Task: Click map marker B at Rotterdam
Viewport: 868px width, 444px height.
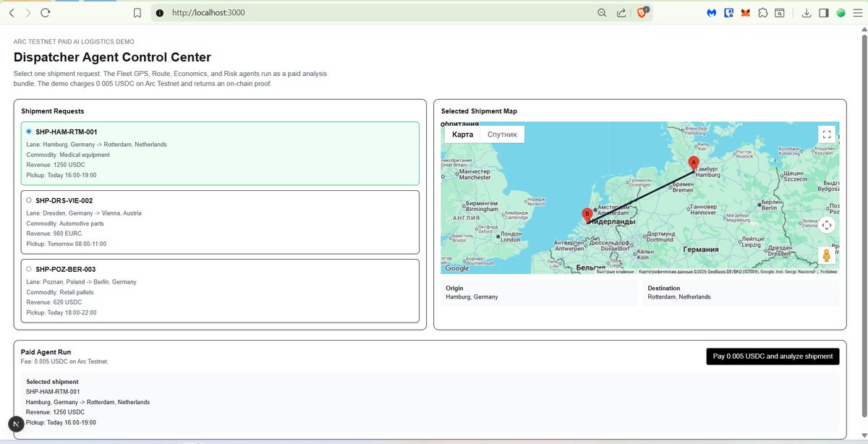Action: pos(587,215)
